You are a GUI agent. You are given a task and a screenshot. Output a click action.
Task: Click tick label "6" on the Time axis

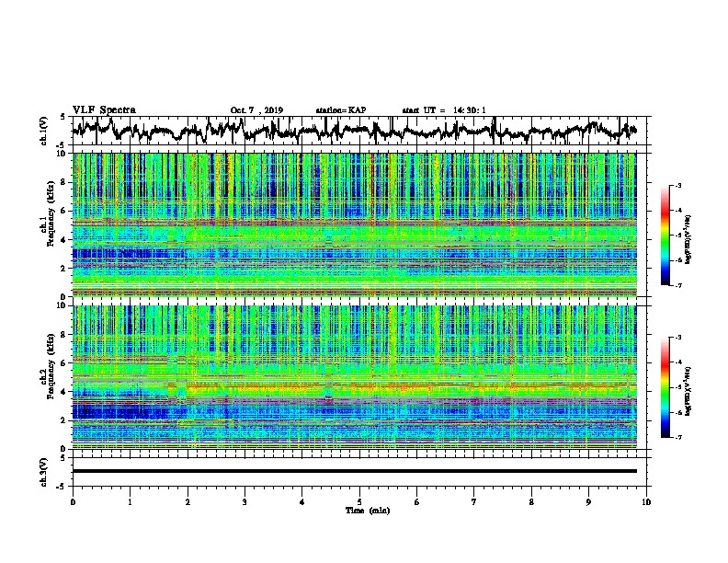[417, 502]
